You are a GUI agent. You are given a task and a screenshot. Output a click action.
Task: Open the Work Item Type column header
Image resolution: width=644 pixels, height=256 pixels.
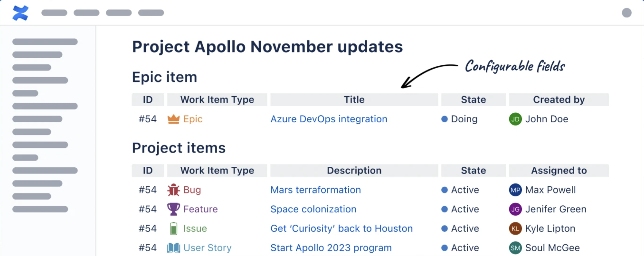pos(217,99)
